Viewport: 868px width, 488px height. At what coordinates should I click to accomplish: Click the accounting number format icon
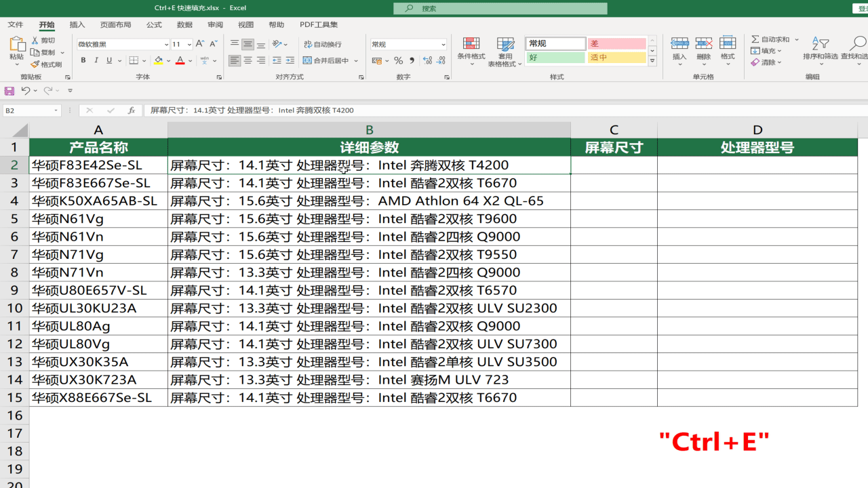(377, 60)
